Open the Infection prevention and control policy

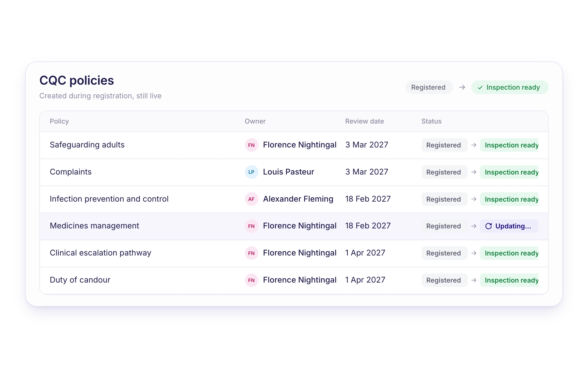[x=109, y=199]
